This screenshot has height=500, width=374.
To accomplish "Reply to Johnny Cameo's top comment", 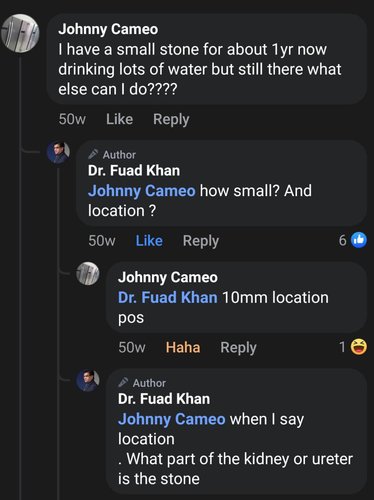I will coord(171,119).
